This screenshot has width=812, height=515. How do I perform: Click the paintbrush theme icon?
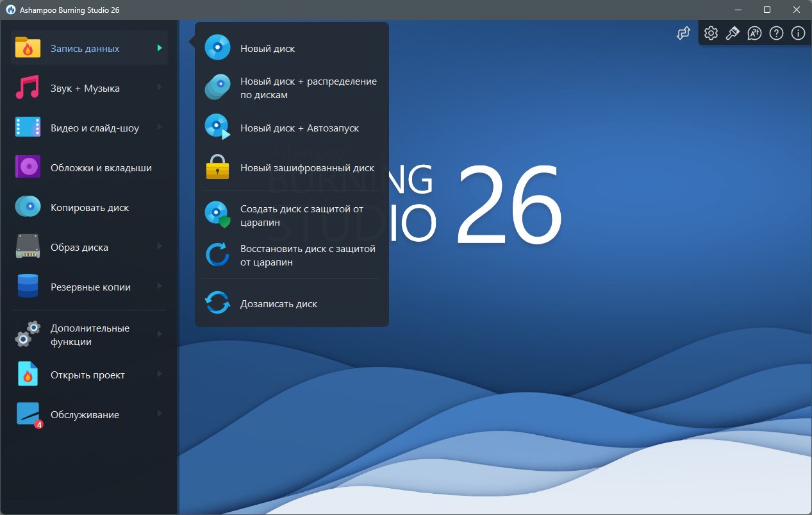tap(733, 33)
